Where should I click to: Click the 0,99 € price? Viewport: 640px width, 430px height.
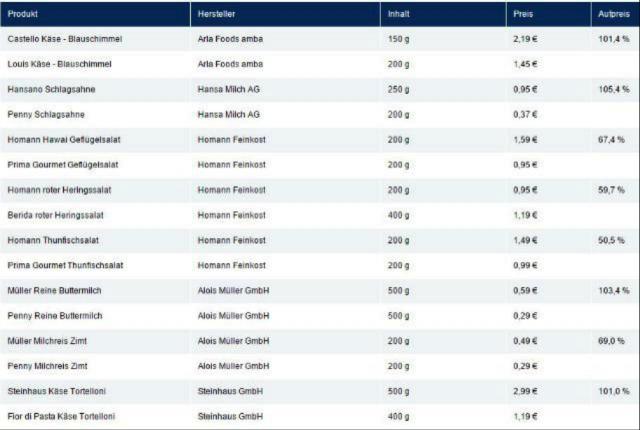(x=525, y=266)
